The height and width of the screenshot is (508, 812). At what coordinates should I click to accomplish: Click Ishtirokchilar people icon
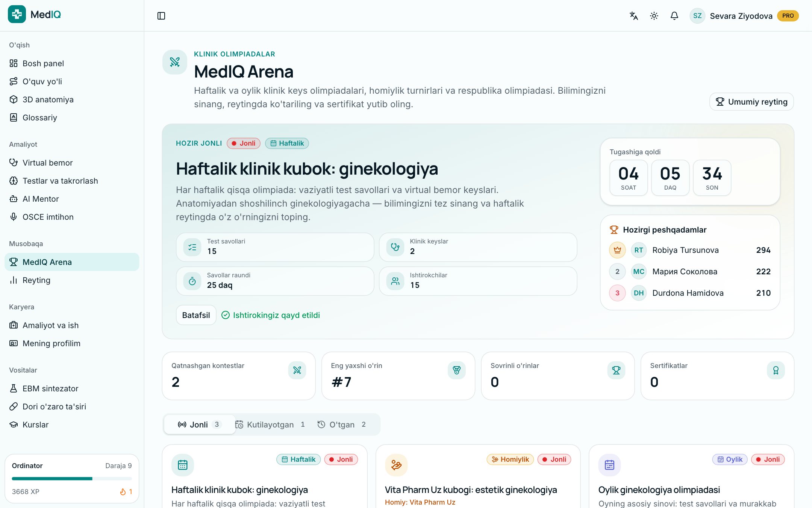[395, 281]
